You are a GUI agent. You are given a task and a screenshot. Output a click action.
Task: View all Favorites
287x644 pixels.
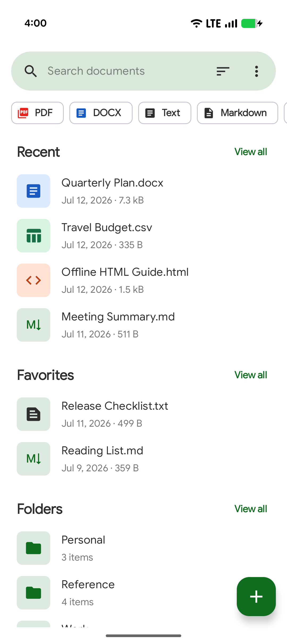pos(251,375)
